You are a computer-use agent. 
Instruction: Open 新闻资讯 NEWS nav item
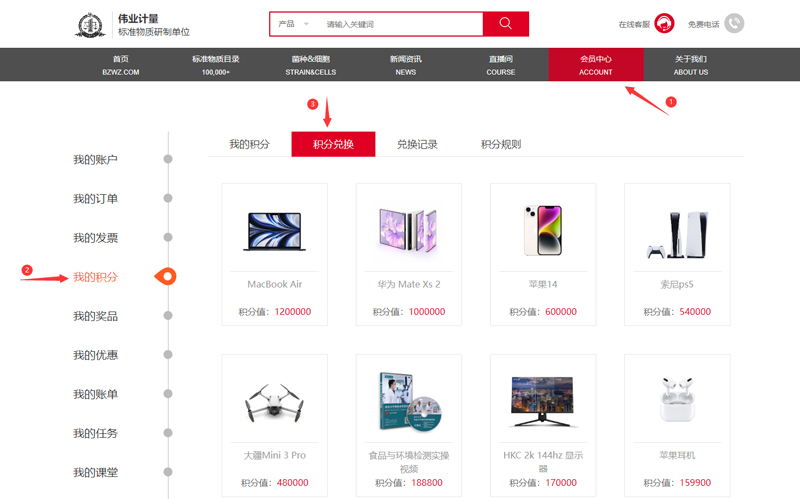point(406,65)
